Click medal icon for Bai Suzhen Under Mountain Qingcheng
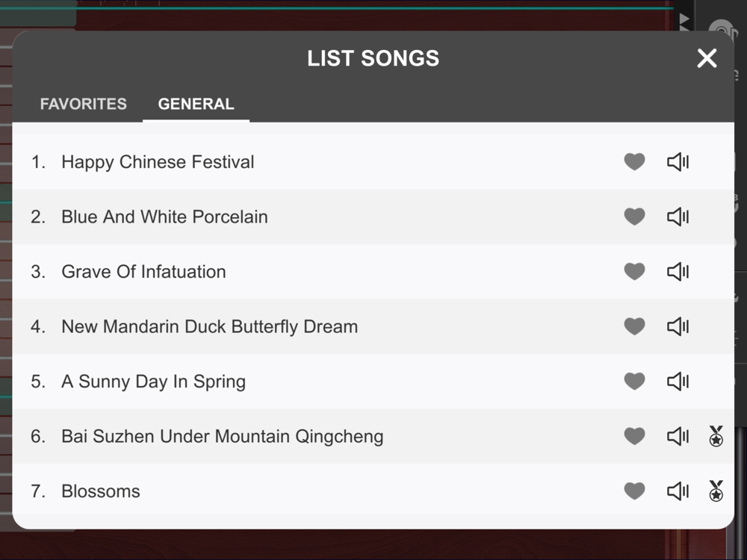Viewport: 747px width, 560px height. 716,436
